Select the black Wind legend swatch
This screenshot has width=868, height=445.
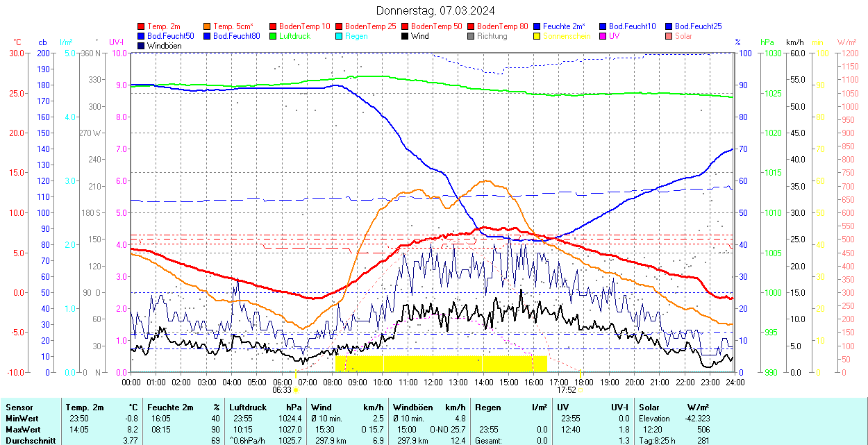(x=406, y=36)
